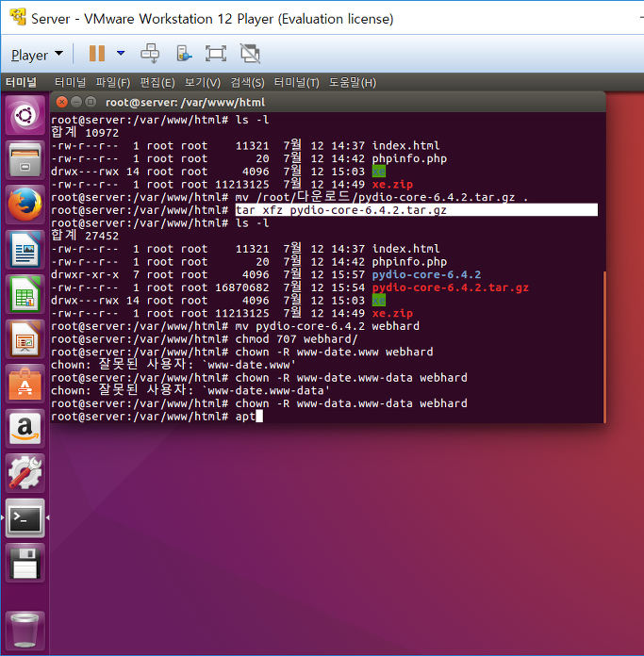Minimize the terminal window
644x656 pixels.
pos(76,102)
